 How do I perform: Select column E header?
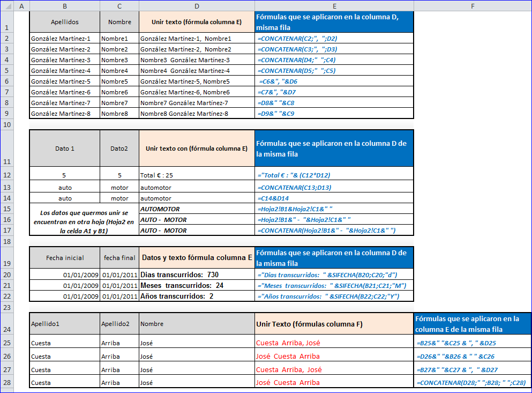coord(334,6)
